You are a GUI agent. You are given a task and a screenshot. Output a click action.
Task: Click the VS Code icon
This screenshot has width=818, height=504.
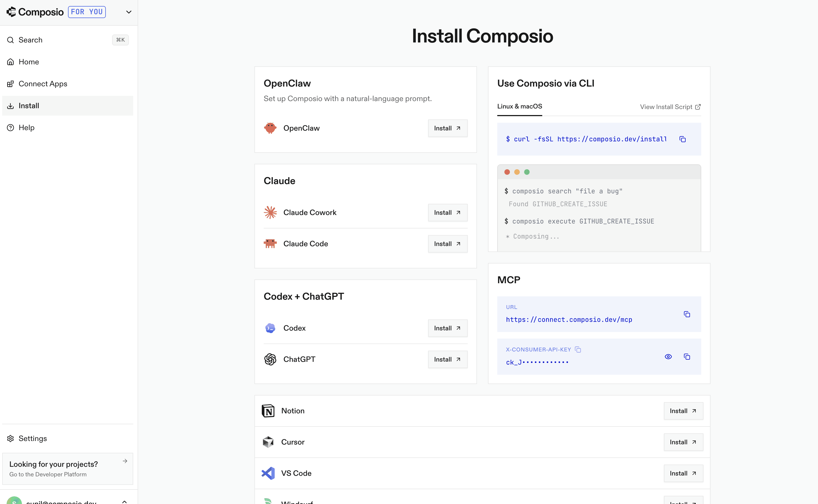coord(268,473)
